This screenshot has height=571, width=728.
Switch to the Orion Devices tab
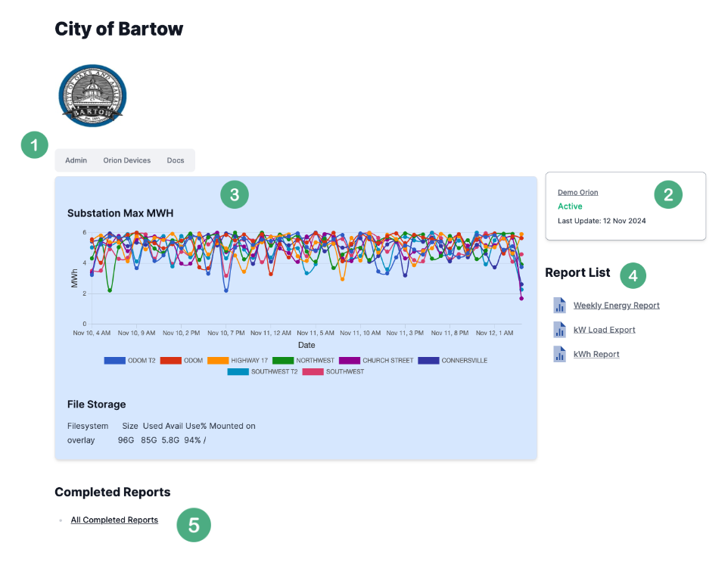(127, 160)
